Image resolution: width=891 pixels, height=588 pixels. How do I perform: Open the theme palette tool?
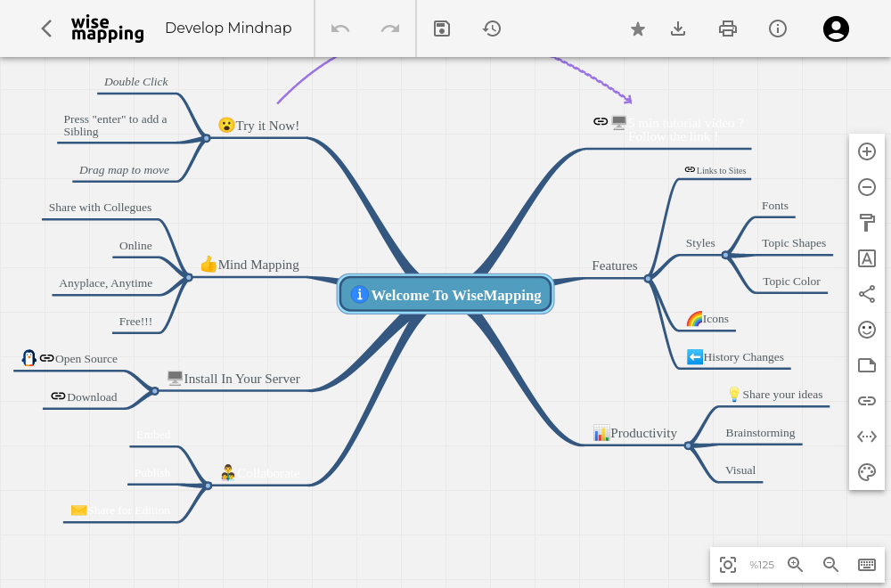(867, 472)
